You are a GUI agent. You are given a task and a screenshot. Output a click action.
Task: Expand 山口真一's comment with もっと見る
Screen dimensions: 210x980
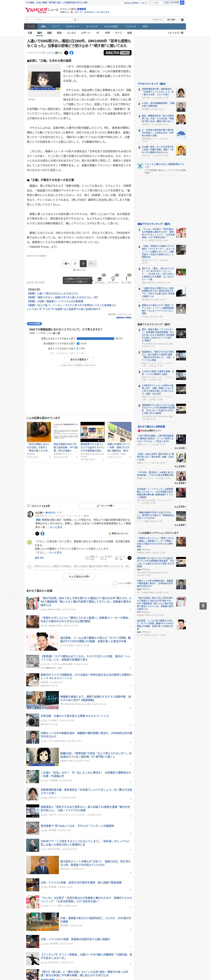tap(56, 527)
